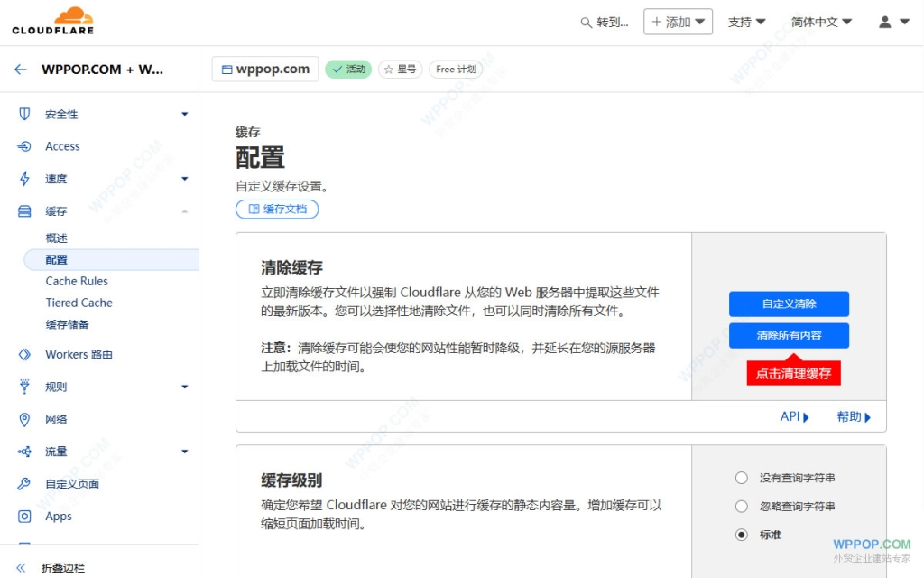Open the 简体中文 language dropdown
Image resolution: width=924 pixels, height=578 pixels.
820,21
